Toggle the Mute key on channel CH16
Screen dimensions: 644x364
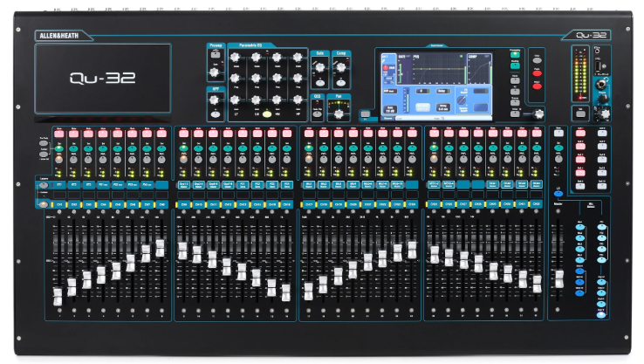[x=287, y=134]
